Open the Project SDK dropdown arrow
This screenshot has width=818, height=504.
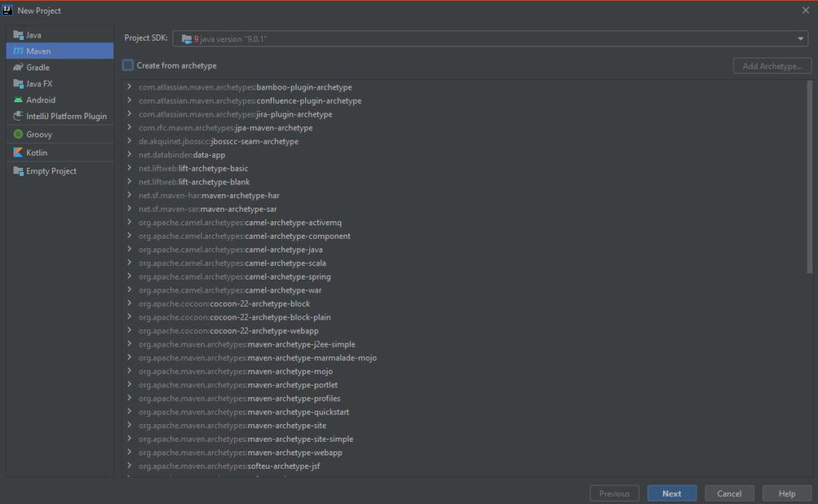(x=800, y=38)
